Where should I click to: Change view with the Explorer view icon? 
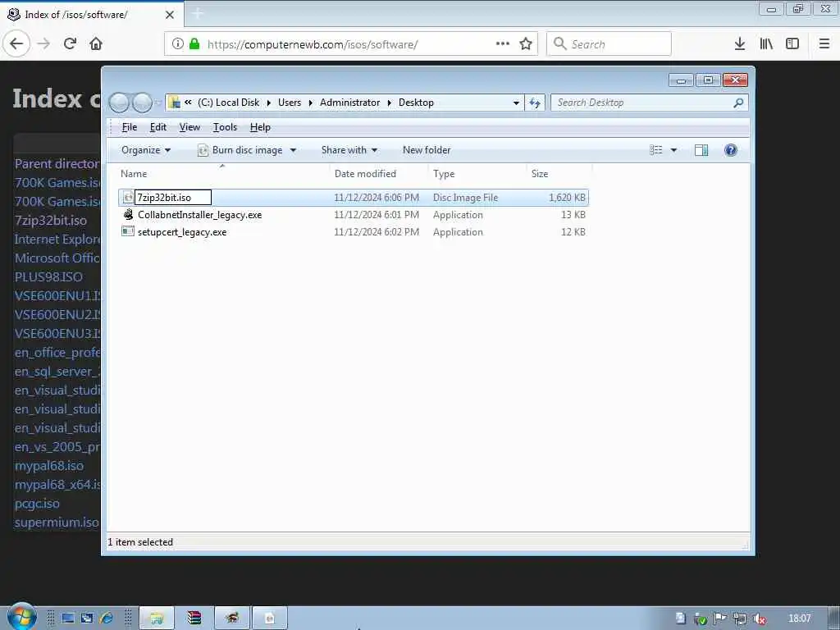(x=656, y=150)
